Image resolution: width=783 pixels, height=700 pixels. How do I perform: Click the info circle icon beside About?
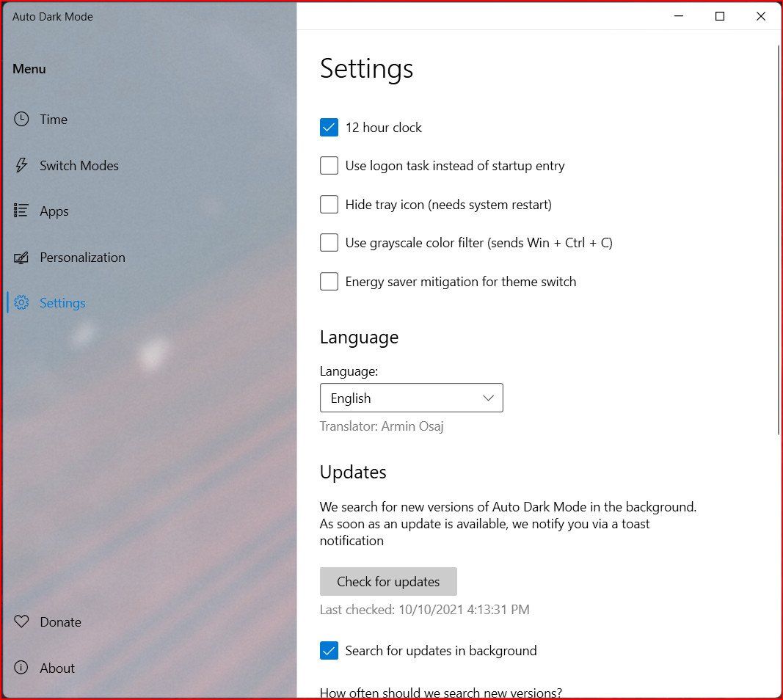(21, 668)
